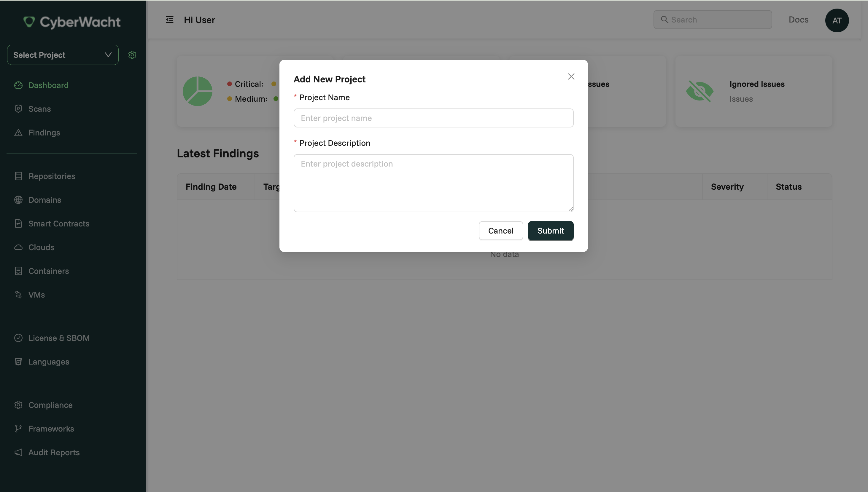Open the Audit Reports menu entry
This screenshot has width=868, height=492.
pyautogui.click(x=54, y=453)
